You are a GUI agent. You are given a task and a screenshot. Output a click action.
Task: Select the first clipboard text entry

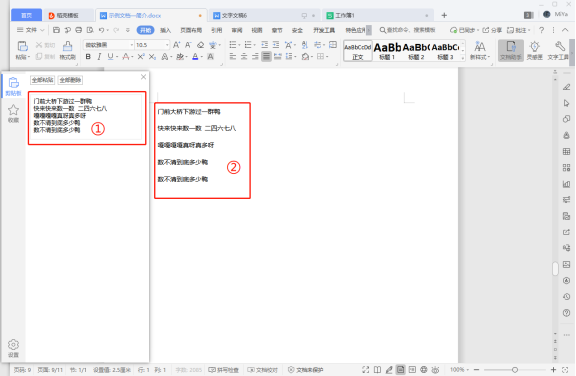click(x=87, y=117)
